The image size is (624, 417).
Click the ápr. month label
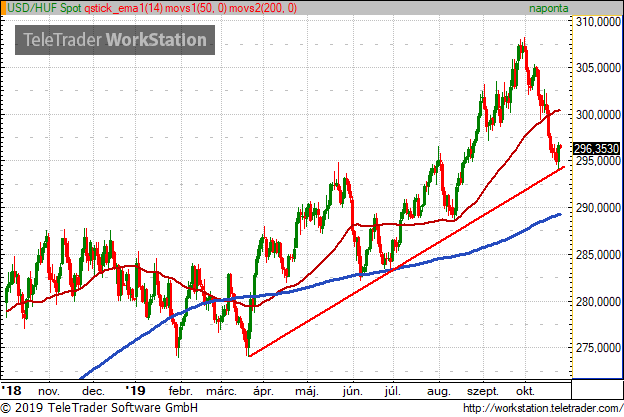pos(263,392)
